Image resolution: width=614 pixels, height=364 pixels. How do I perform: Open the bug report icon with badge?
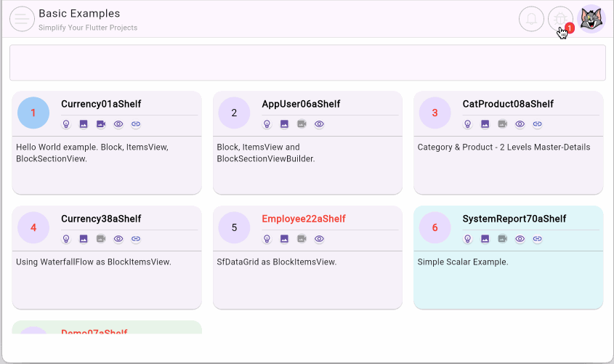560,19
